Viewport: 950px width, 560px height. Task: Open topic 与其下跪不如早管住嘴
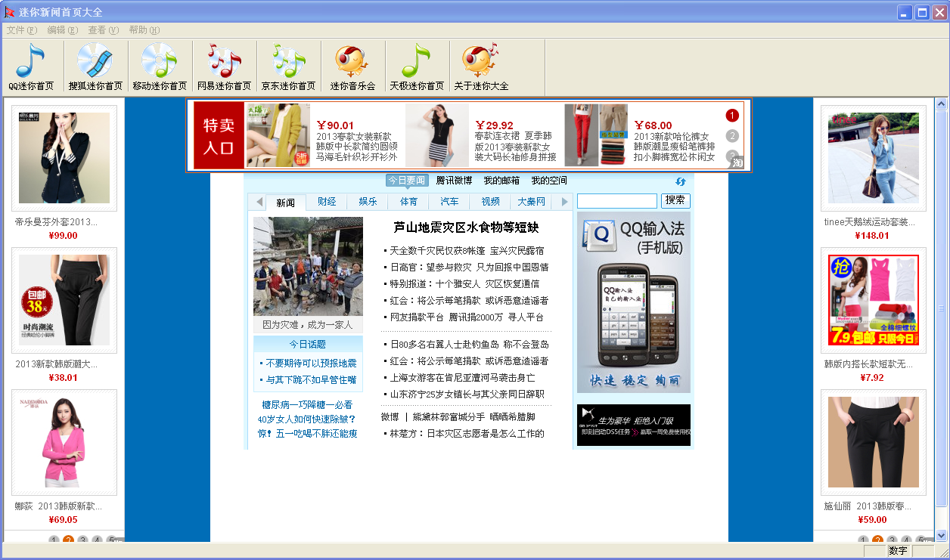[x=311, y=379]
